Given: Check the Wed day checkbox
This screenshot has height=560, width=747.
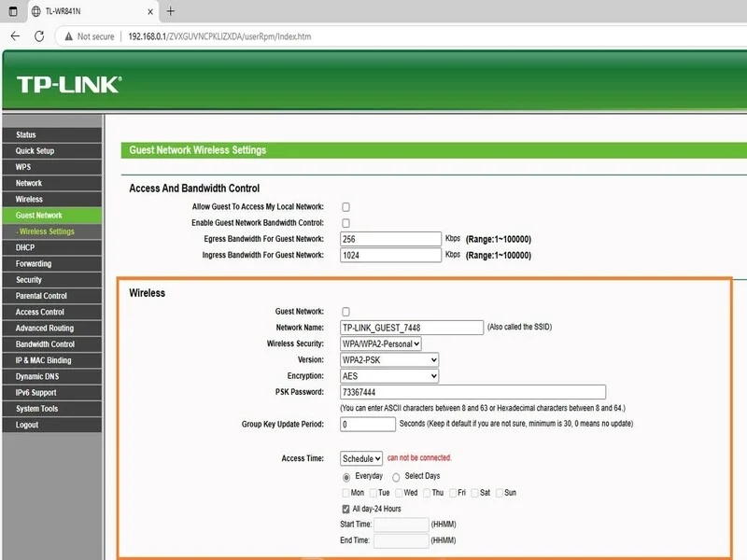Looking at the screenshot, I should (x=399, y=493).
